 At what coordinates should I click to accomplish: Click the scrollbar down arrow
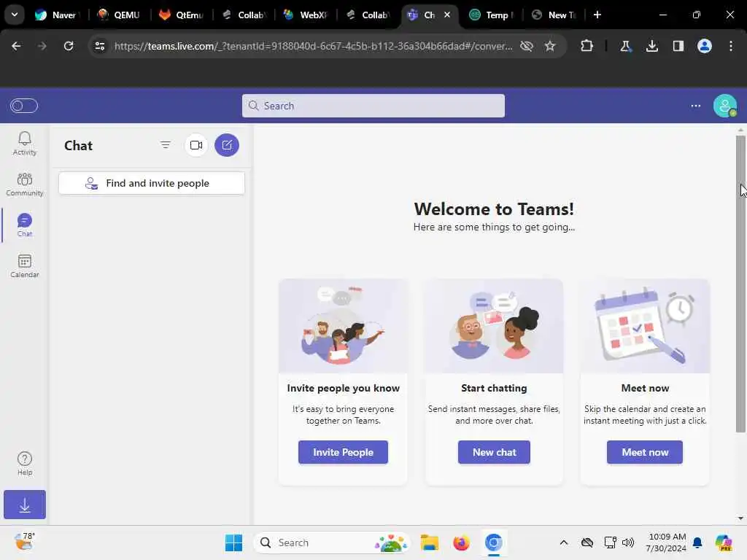point(740,518)
